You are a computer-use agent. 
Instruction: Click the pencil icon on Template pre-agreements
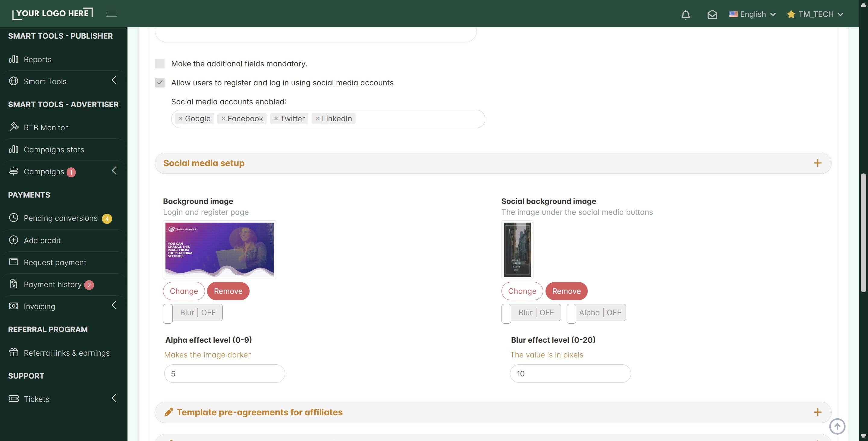click(x=168, y=412)
